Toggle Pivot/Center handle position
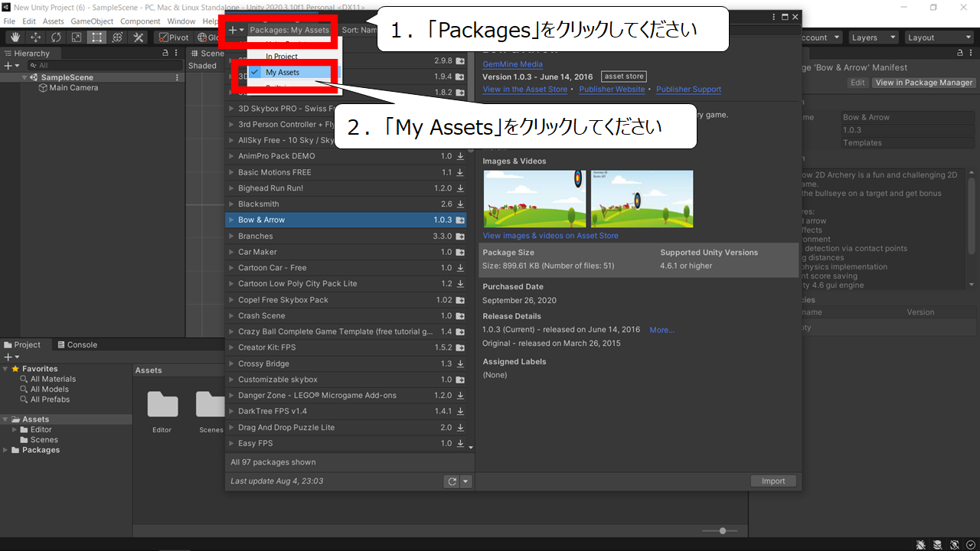Viewport: 980px width, 551px height. pyautogui.click(x=174, y=37)
